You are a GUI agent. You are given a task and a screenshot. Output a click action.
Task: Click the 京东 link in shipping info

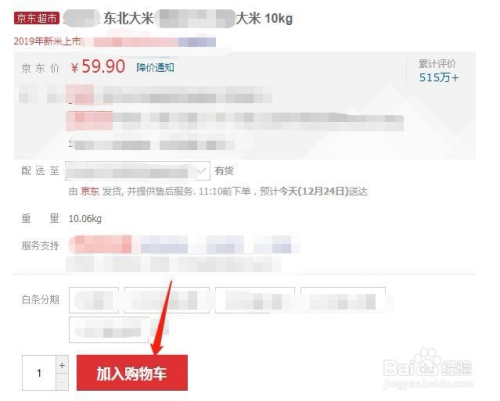point(90,191)
